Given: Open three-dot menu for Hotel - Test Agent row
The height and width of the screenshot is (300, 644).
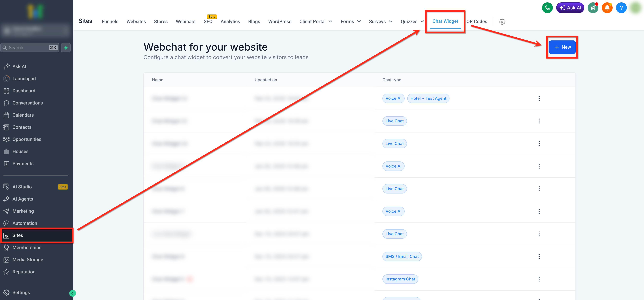Looking at the screenshot, I should [x=539, y=98].
